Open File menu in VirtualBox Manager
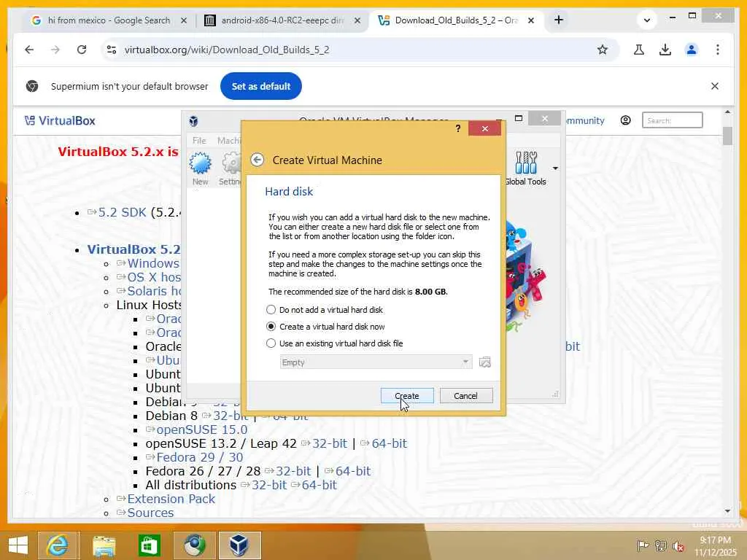This screenshot has width=747, height=560. [199, 141]
